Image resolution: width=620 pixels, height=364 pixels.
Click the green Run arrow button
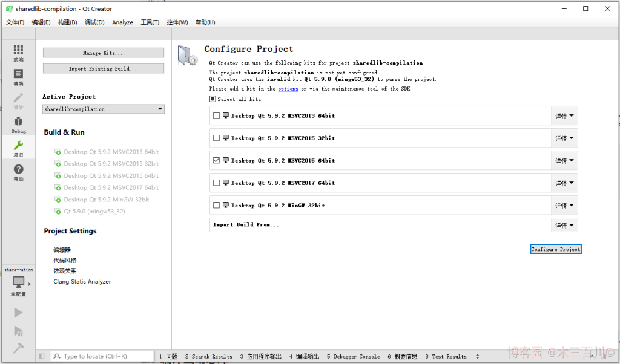point(18,313)
